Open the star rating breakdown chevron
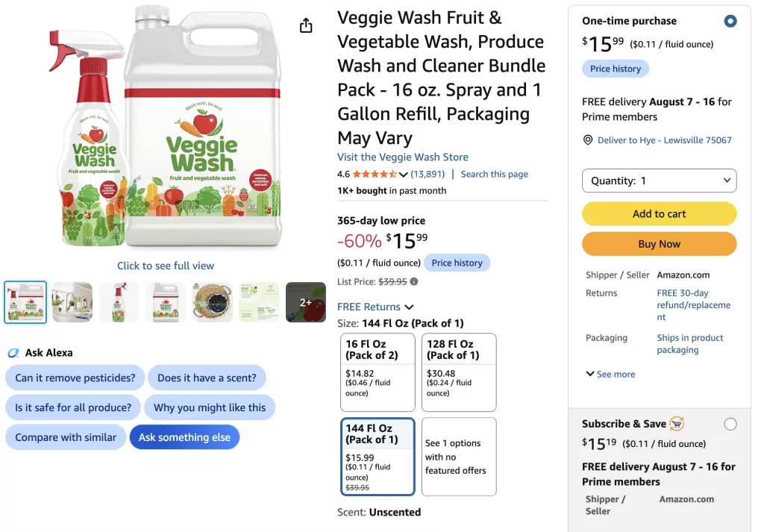Image resolution: width=764 pixels, height=532 pixels. click(403, 175)
